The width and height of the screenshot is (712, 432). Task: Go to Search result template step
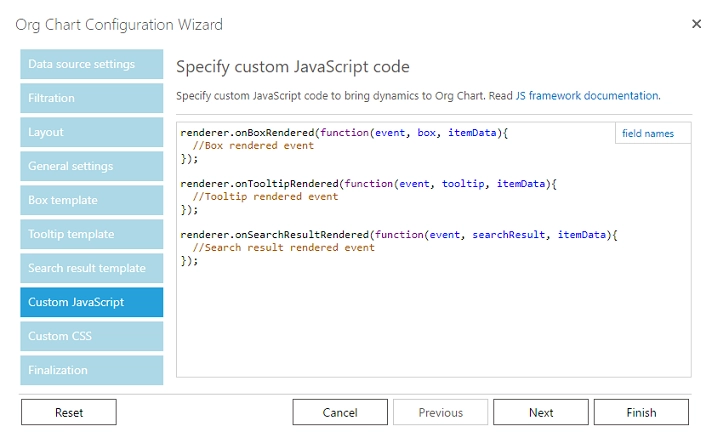[91, 268]
